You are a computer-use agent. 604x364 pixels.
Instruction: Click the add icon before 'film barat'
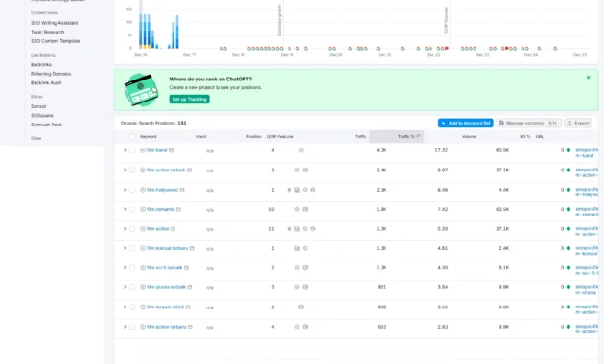pyautogui.click(x=143, y=150)
